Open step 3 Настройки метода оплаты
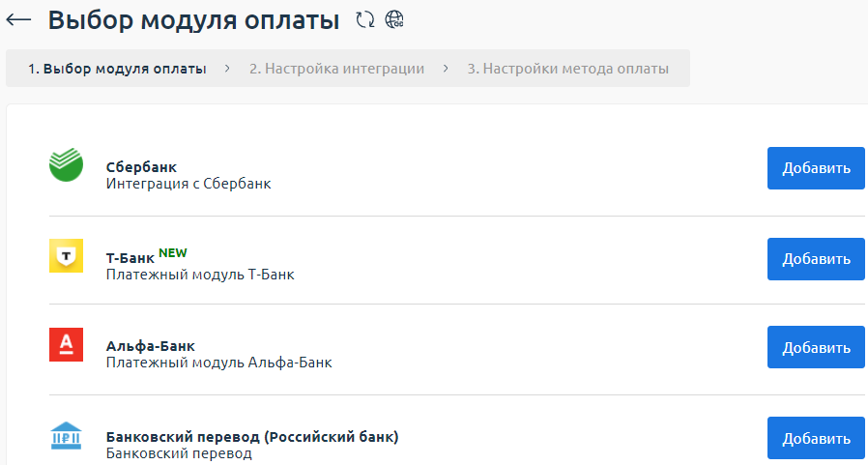868x465 pixels. tap(567, 69)
